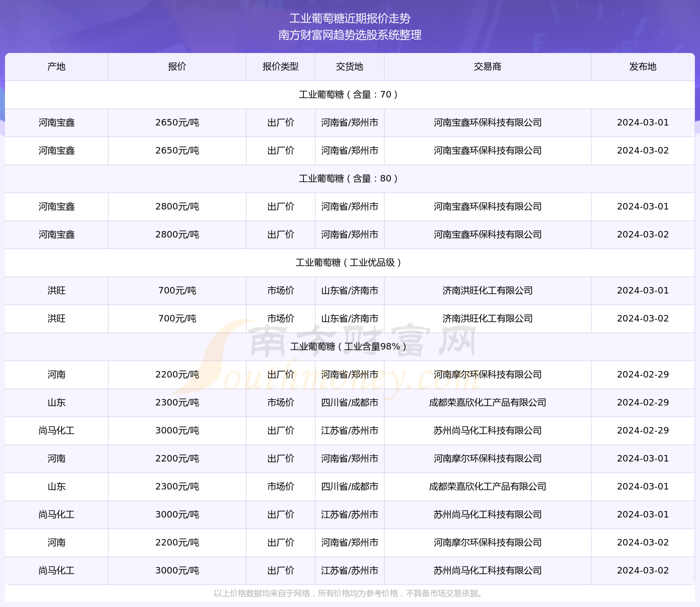Screen dimensions: 700x607
Task: Click 苏州尚马化工科技有限公司 in 2024-03-01 row
Action: pos(487,514)
